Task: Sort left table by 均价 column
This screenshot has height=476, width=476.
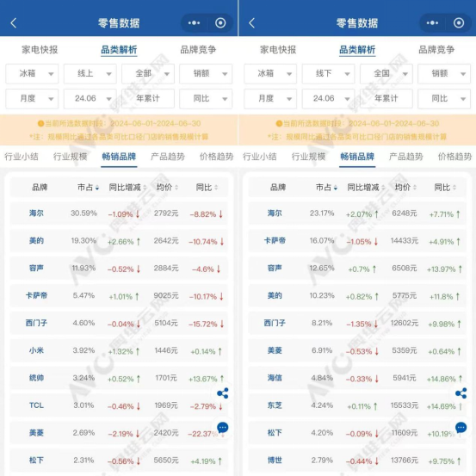Action: click(167, 188)
